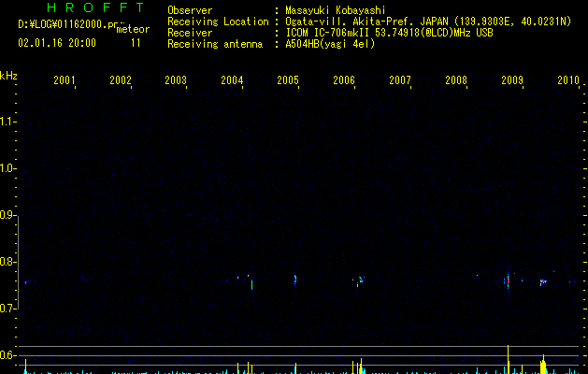Screen dimensions: 588x374
Task: Click the 1.0 kHz frequency label
Action: [7, 168]
